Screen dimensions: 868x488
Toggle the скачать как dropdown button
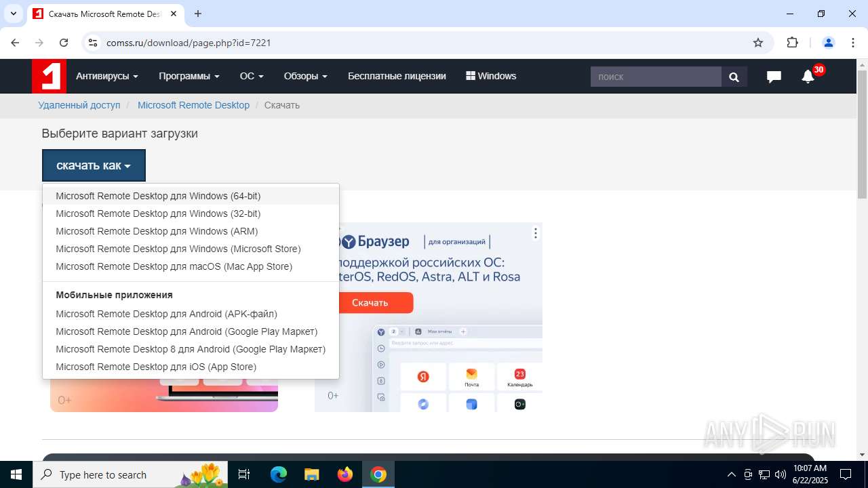pos(94,165)
